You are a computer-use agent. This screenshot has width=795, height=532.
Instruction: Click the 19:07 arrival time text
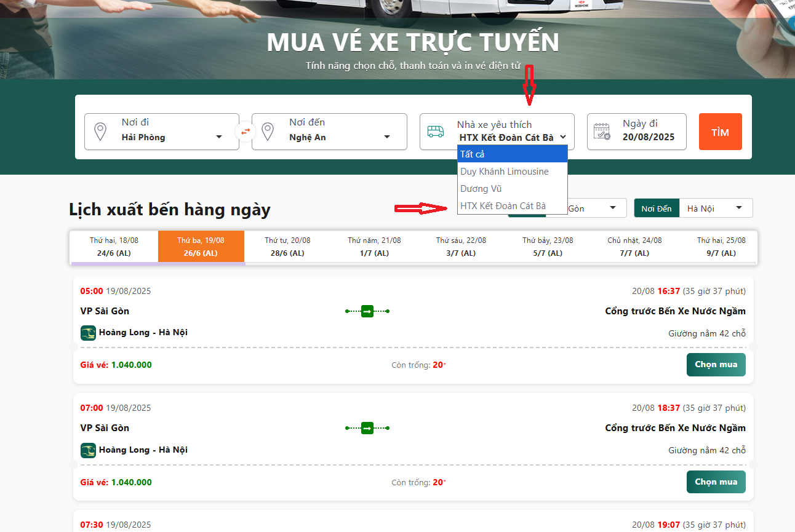[668, 525]
